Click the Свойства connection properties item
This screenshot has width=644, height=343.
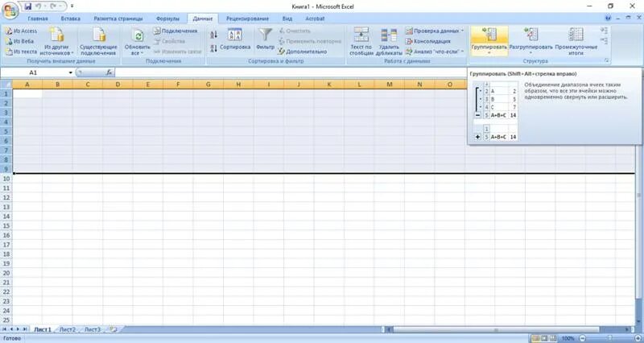click(x=169, y=42)
